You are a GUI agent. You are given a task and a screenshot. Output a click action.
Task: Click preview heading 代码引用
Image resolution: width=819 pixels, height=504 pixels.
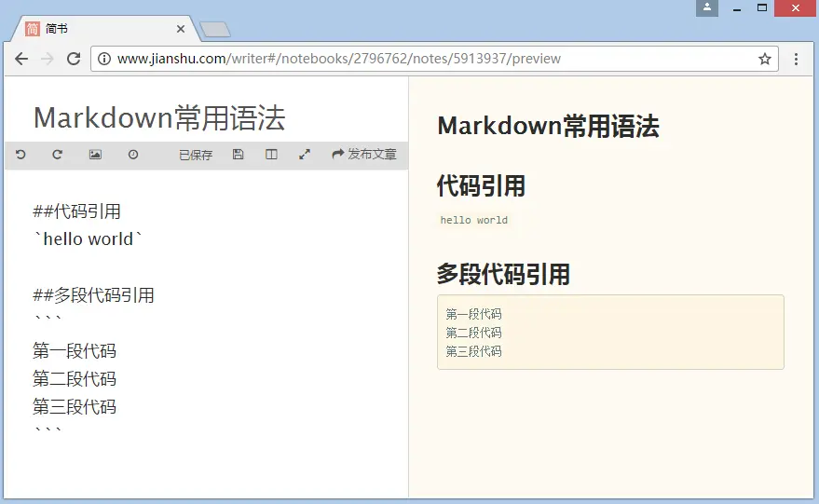(481, 186)
